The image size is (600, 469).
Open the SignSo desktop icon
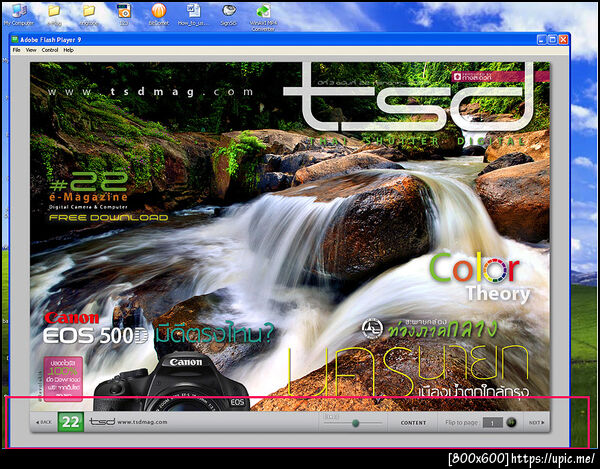pyautogui.click(x=229, y=15)
